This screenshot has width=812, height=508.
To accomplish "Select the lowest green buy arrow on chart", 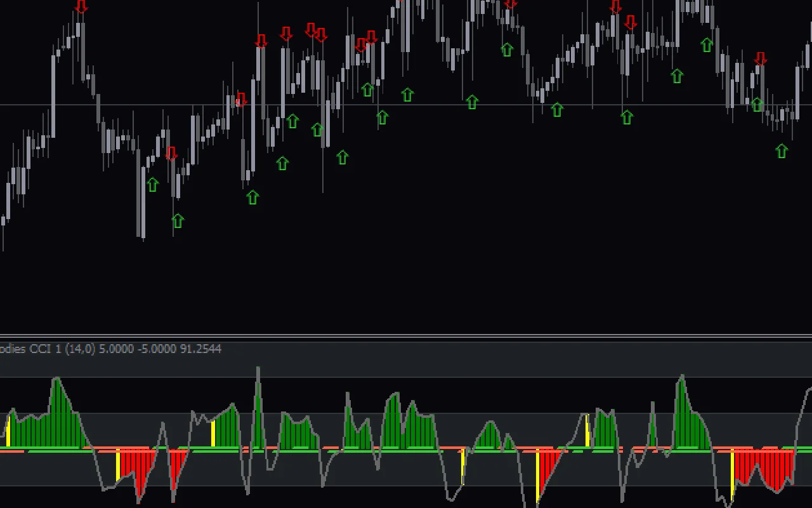I will (x=178, y=221).
